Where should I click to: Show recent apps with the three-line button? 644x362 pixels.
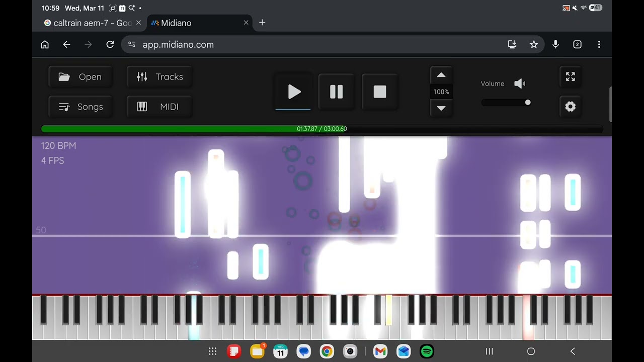click(x=489, y=351)
